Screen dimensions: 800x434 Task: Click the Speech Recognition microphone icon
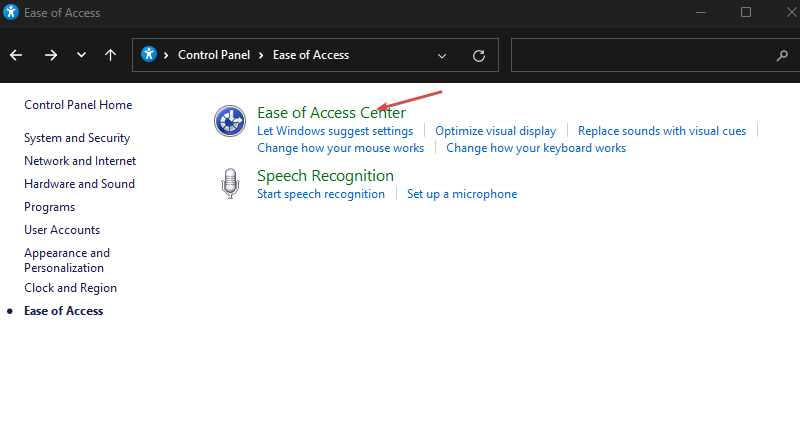point(230,184)
